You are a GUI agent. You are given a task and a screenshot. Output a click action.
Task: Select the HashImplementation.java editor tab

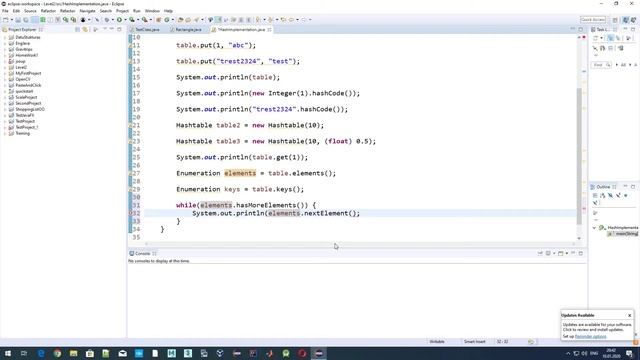tap(241, 30)
